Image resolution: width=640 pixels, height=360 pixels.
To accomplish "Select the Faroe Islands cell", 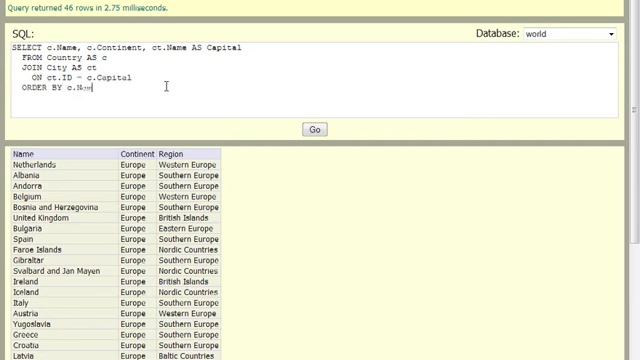I will point(65,250).
